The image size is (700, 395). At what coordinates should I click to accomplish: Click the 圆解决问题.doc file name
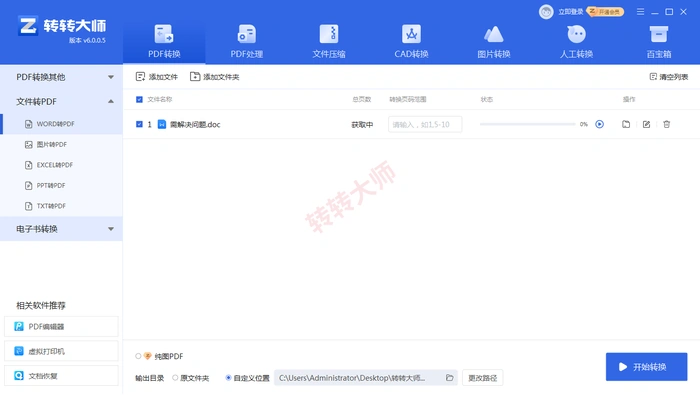(195, 125)
